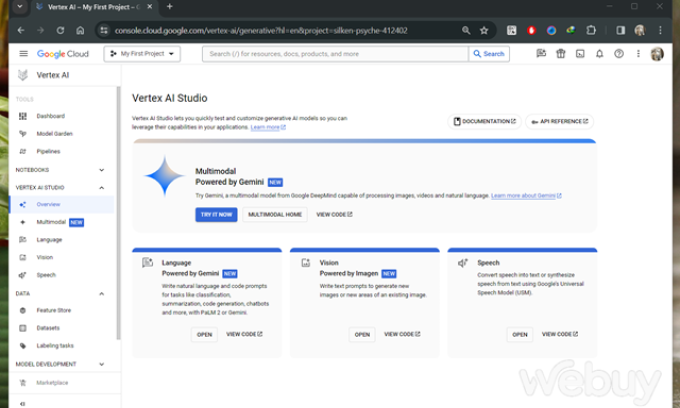Click View Code in the Speech card
This screenshot has height=408, width=680.
[560, 334]
